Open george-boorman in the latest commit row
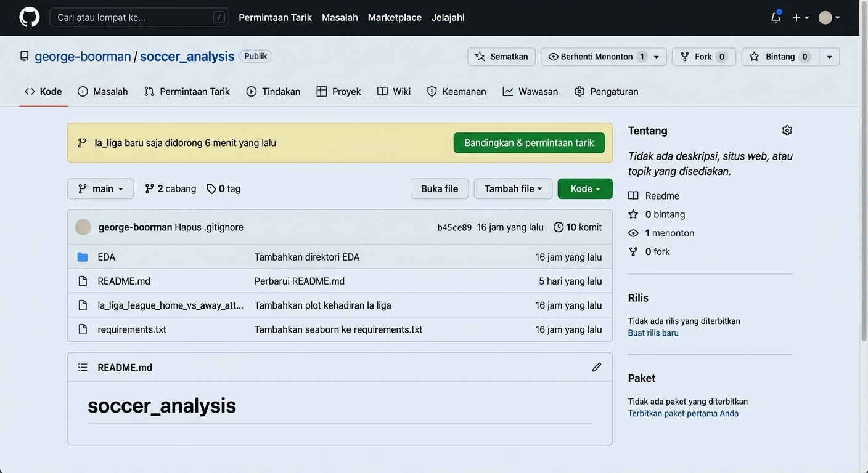The height and width of the screenshot is (473, 868). [135, 227]
